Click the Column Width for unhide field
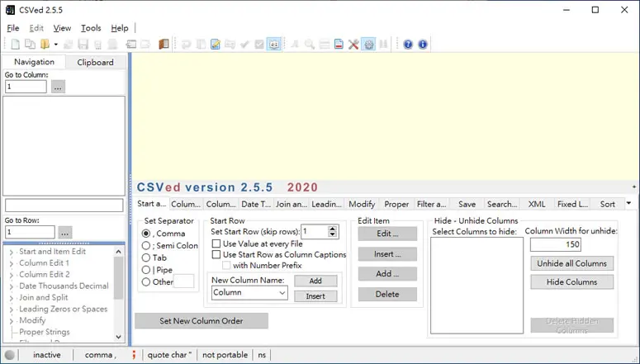The width and height of the screenshot is (640, 364). coord(556,244)
